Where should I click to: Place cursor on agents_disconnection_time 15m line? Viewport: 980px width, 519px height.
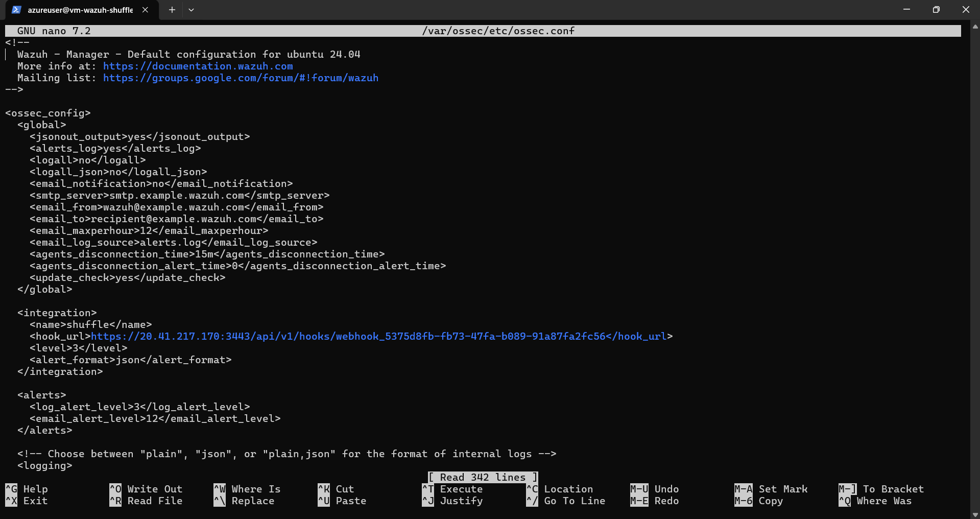coord(207,254)
